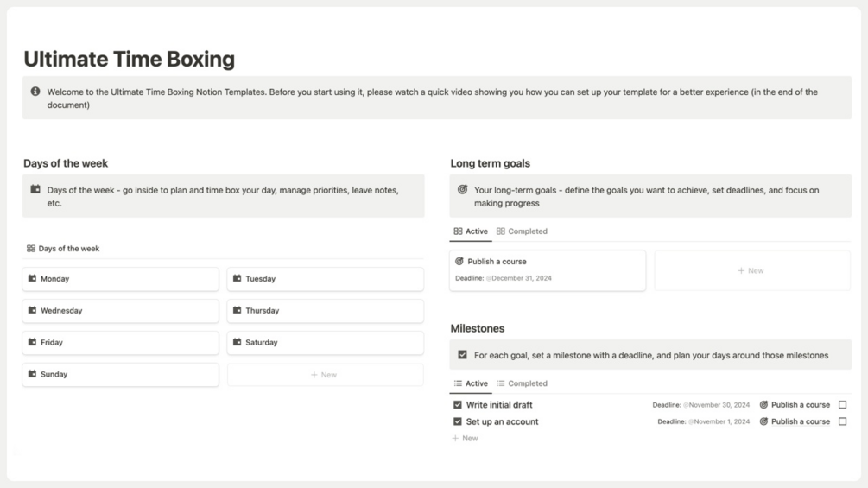Switch to Completed tab under Long term goals
The height and width of the screenshot is (488, 868).
coord(523,231)
